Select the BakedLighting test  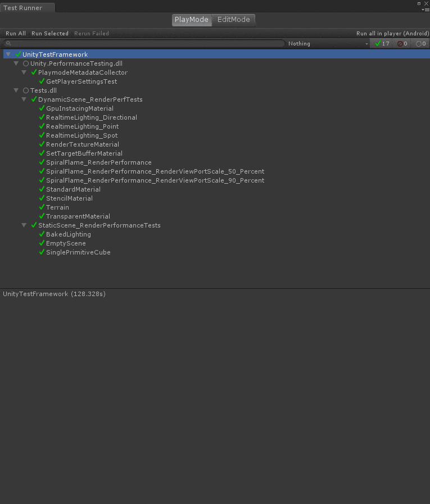pyautogui.click(x=68, y=235)
